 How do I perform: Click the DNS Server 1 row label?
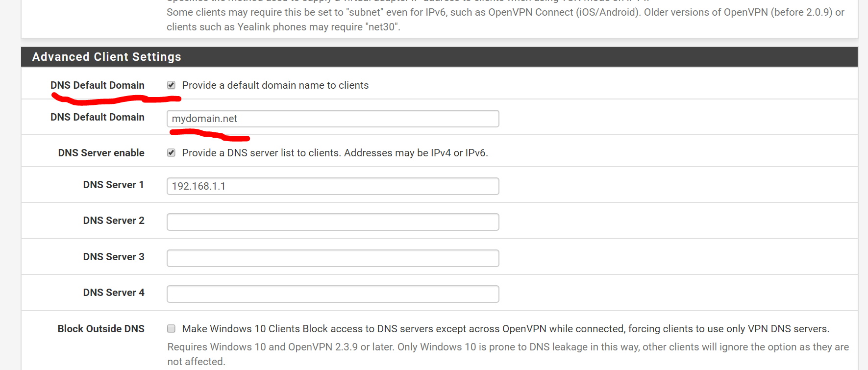pos(114,185)
